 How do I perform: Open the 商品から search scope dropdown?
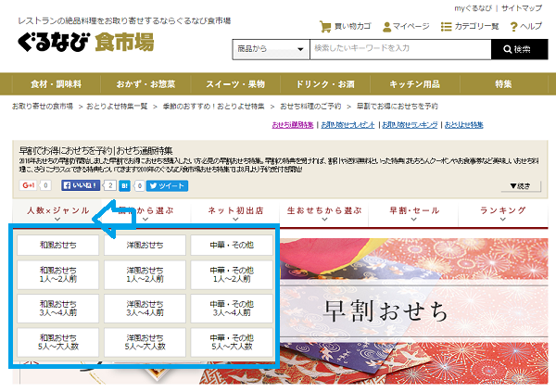coord(271,49)
